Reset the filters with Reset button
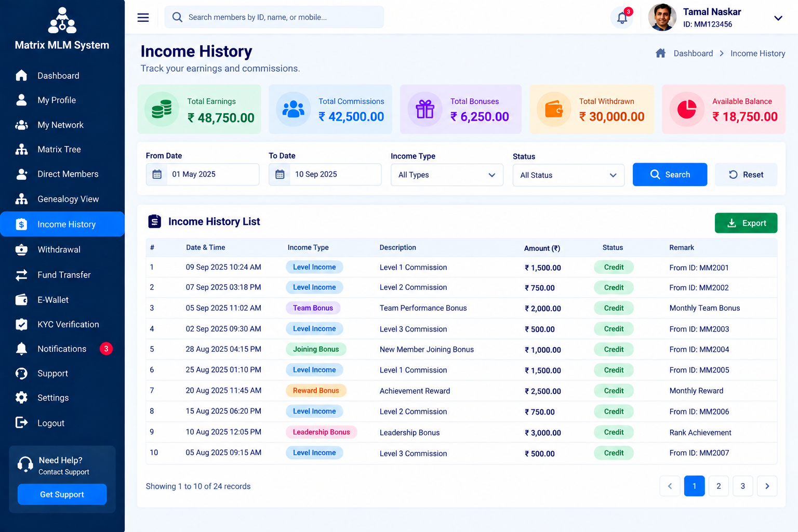This screenshot has width=798, height=532. tap(746, 175)
